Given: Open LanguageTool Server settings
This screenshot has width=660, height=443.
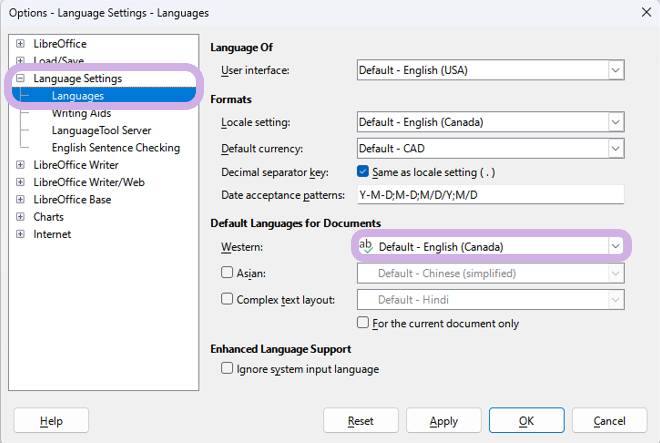Looking at the screenshot, I should pos(101,131).
